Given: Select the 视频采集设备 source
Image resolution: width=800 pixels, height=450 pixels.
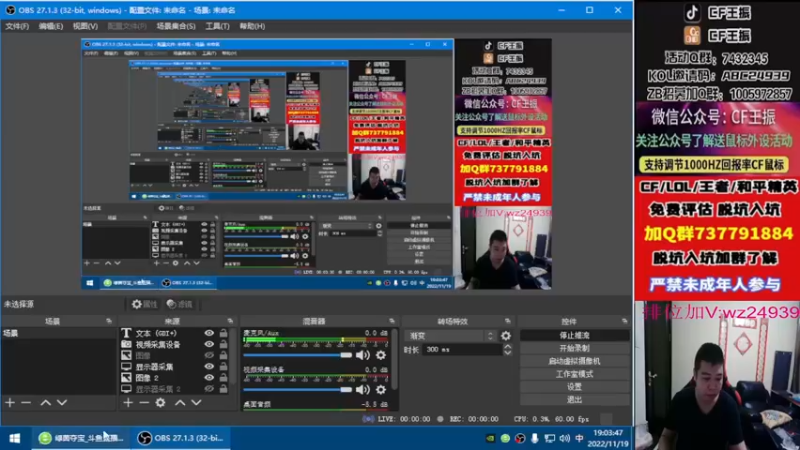Looking at the screenshot, I should (158, 344).
